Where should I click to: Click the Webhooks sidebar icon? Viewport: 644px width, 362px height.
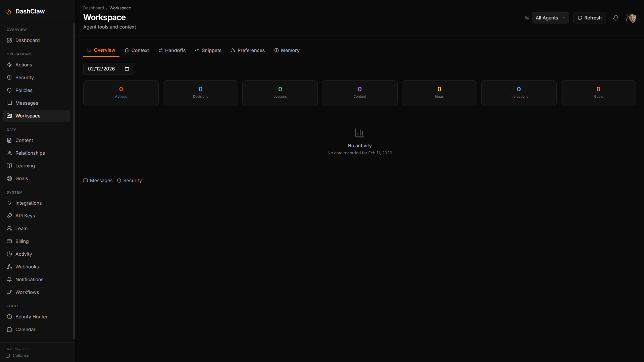pos(9,267)
